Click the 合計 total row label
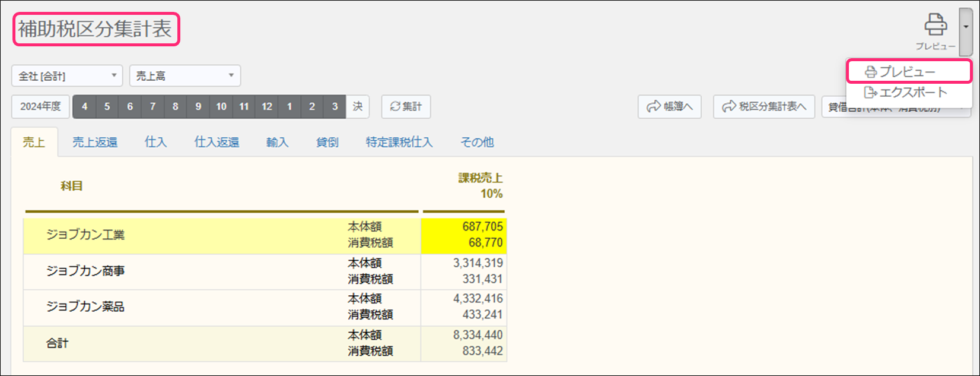 tap(58, 343)
